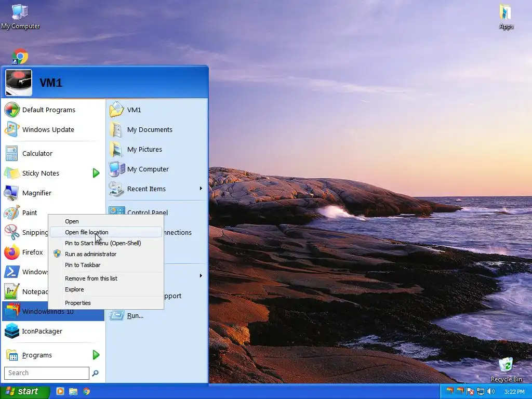
Task: Open the Chrome shortcut on desktop
Action: click(20, 56)
